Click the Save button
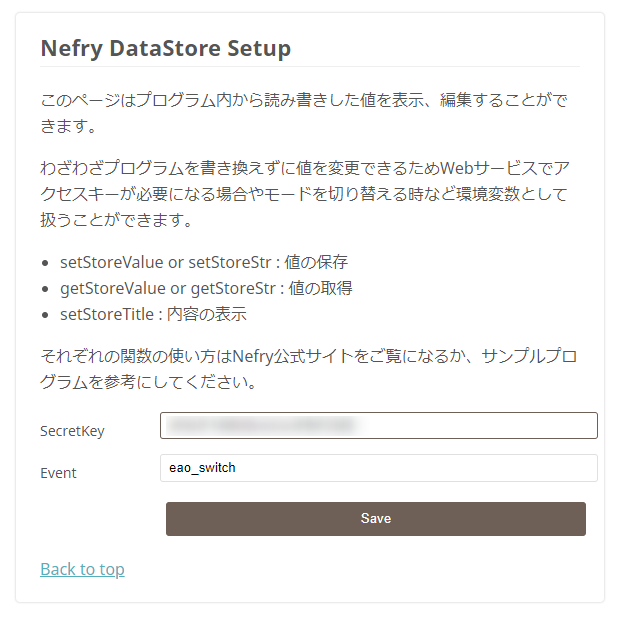 click(375, 519)
